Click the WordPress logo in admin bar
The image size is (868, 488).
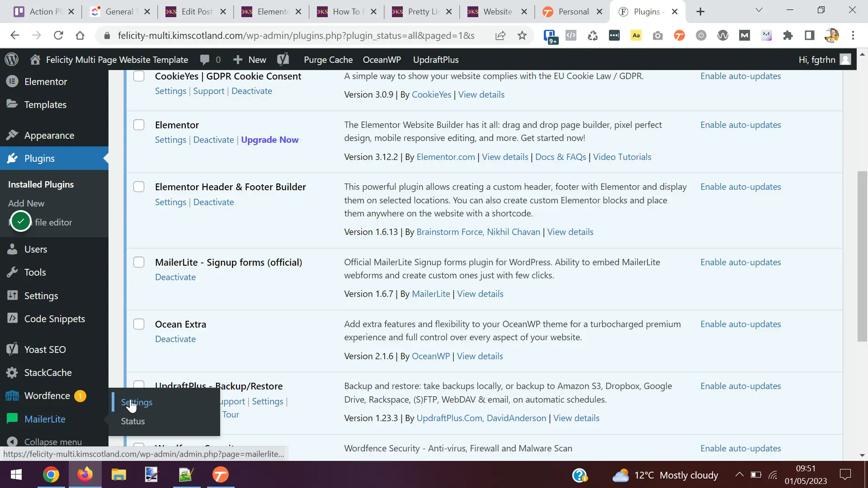(12, 60)
